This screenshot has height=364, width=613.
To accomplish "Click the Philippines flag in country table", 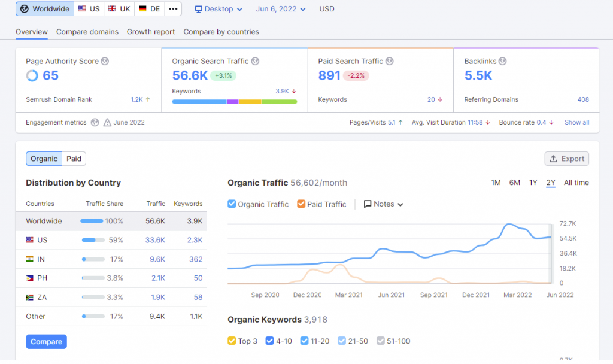I will (29, 278).
